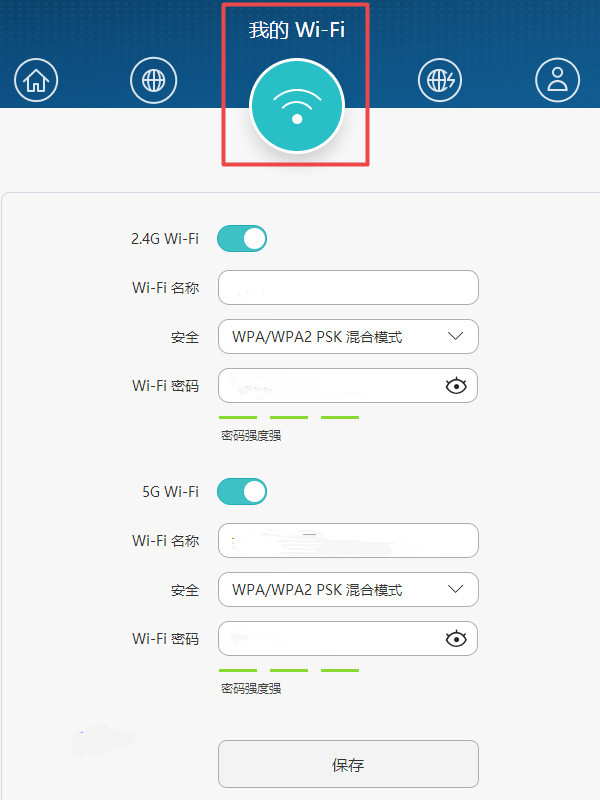Open internet settings via the globe icon
This screenshot has width=600, height=800.
pyautogui.click(x=153, y=80)
